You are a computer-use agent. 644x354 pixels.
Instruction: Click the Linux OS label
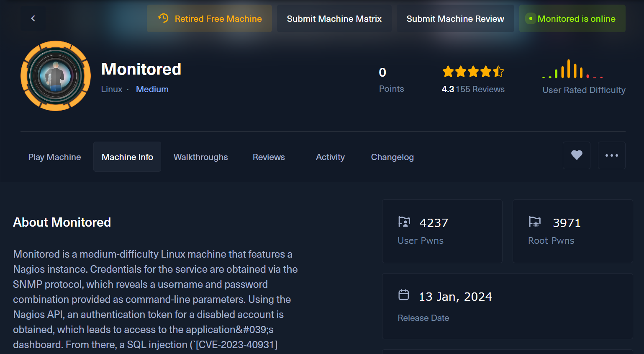(112, 89)
